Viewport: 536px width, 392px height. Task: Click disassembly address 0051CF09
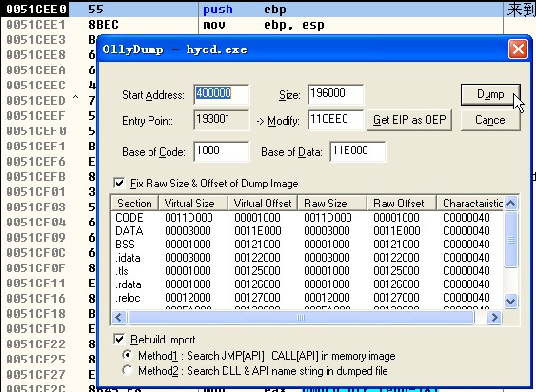(x=35, y=238)
